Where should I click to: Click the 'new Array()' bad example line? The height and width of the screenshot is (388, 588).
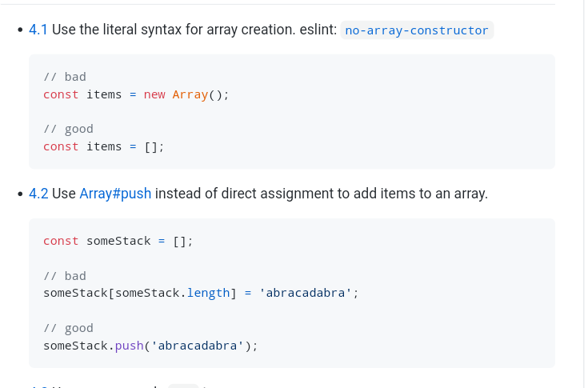click(x=136, y=94)
